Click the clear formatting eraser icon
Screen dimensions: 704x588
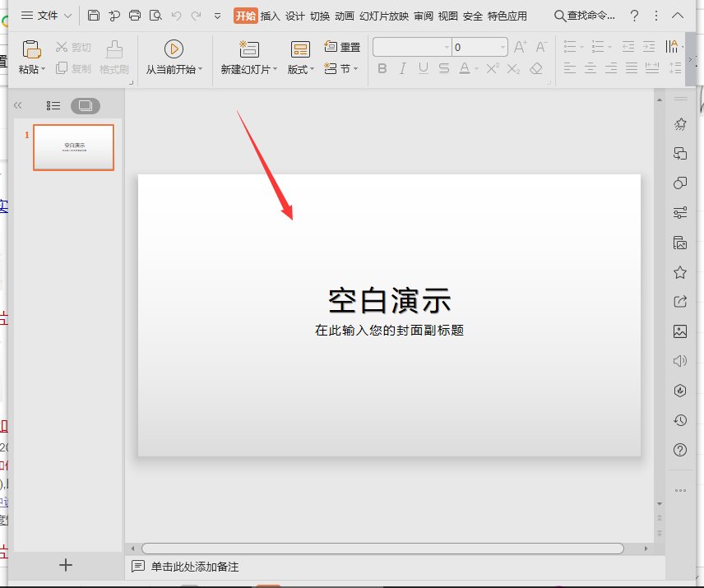click(535, 68)
